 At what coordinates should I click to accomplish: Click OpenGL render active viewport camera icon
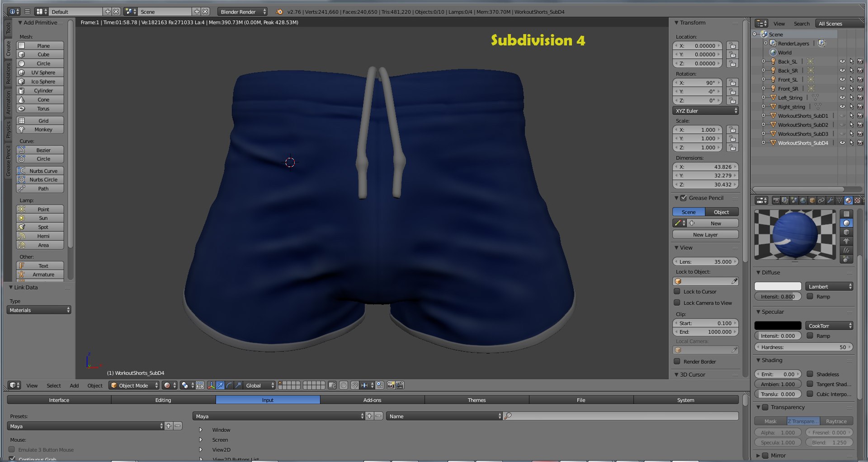tap(391, 385)
